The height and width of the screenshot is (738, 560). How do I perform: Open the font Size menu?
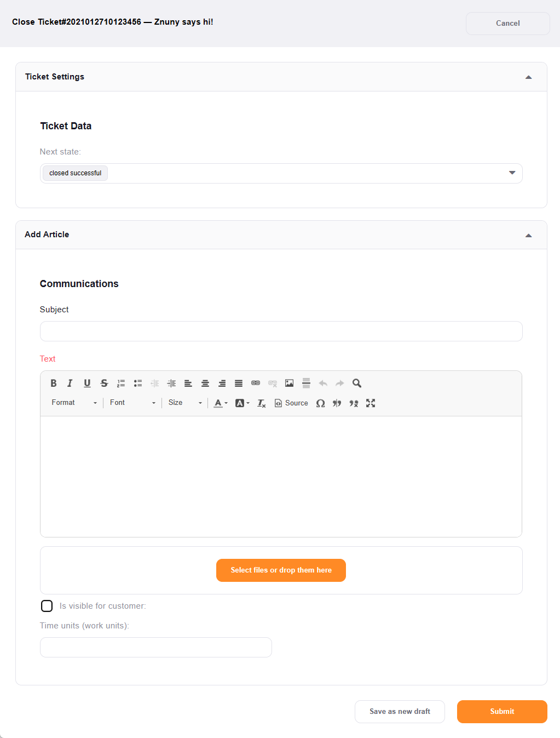point(185,403)
